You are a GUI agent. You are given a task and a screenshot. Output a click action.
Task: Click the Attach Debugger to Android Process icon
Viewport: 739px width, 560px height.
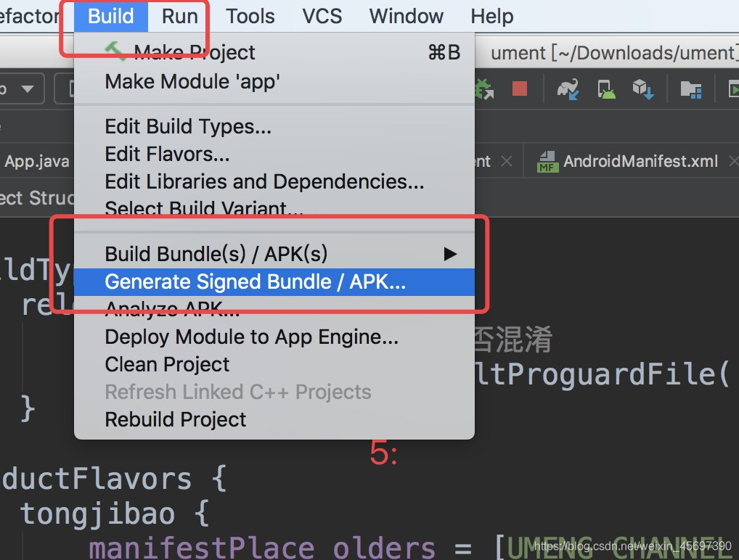(484, 88)
